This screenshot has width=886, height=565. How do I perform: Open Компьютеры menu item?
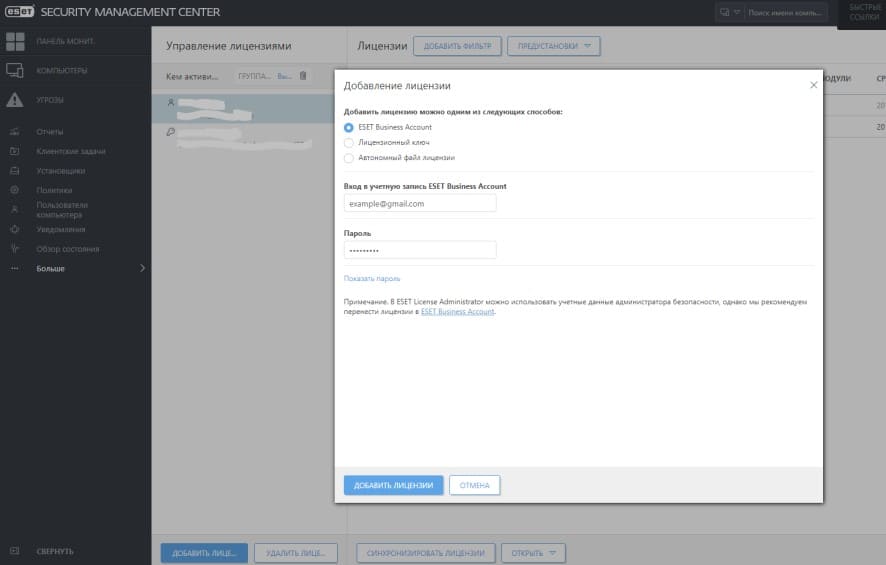62,71
